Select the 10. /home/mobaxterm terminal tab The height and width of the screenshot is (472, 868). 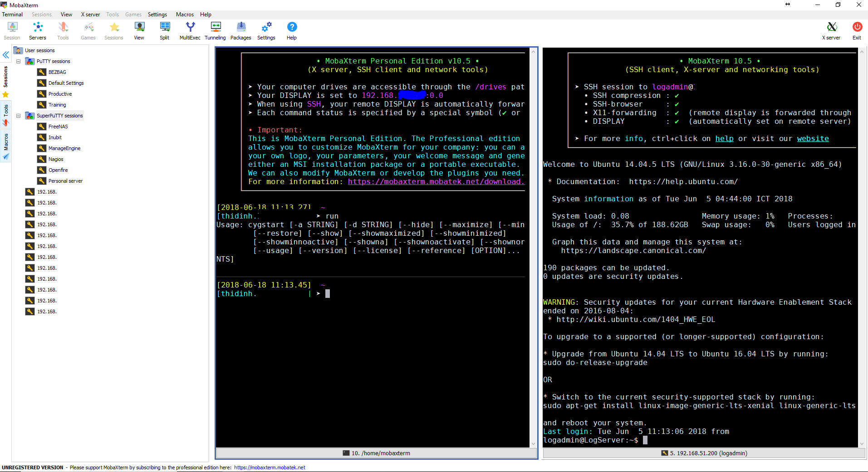376,453
